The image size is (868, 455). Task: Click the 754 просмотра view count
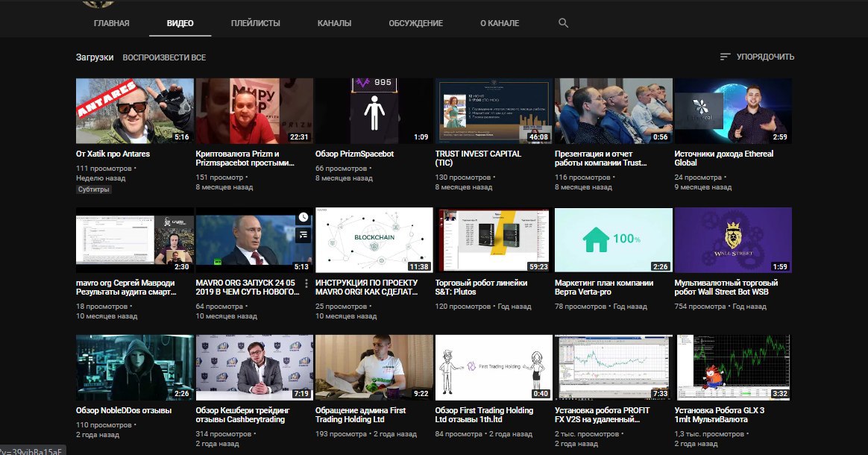click(699, 307)
